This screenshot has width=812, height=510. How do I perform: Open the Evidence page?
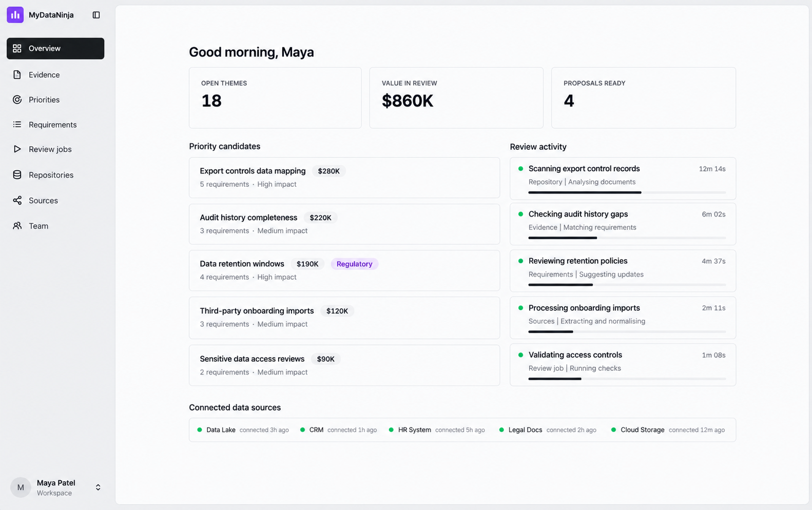tap(55, 75)
